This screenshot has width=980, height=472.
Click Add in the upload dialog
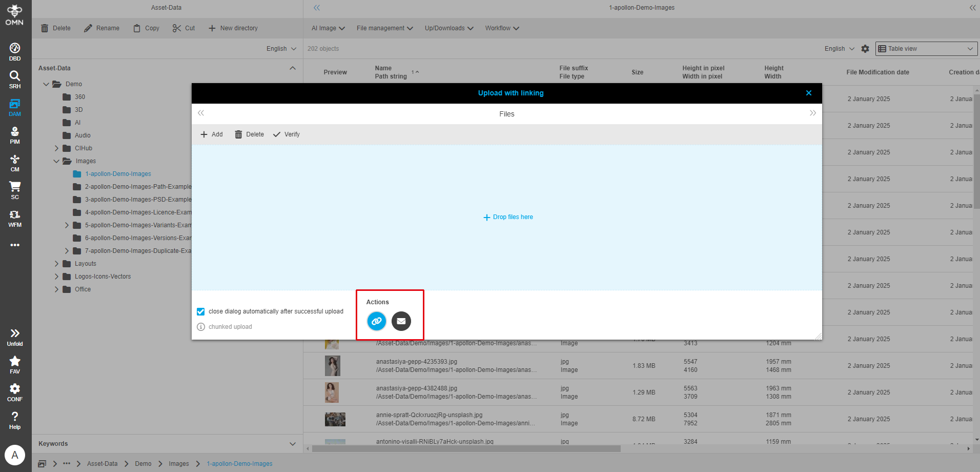click(x=211, y=134)
